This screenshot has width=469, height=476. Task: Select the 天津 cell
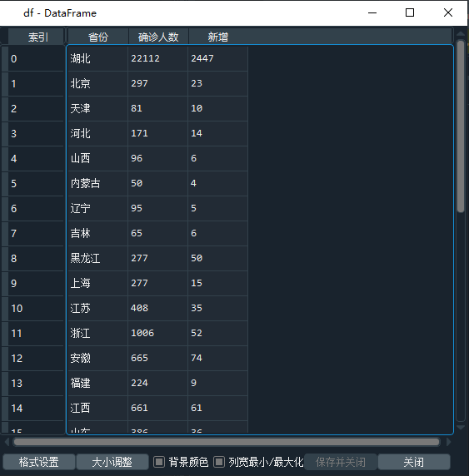point(97,108)
